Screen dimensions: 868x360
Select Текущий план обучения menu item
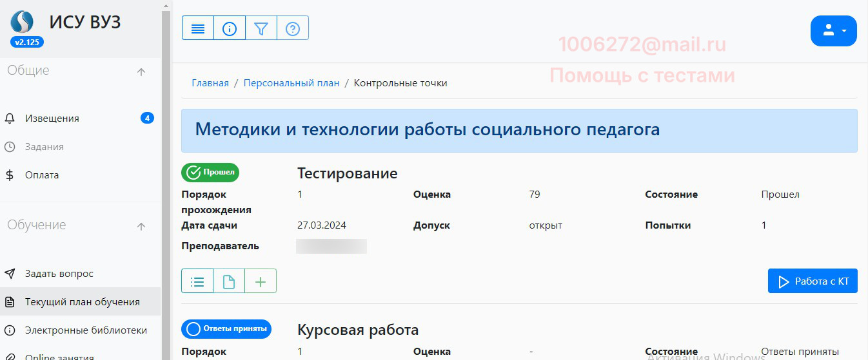[82, 302]
